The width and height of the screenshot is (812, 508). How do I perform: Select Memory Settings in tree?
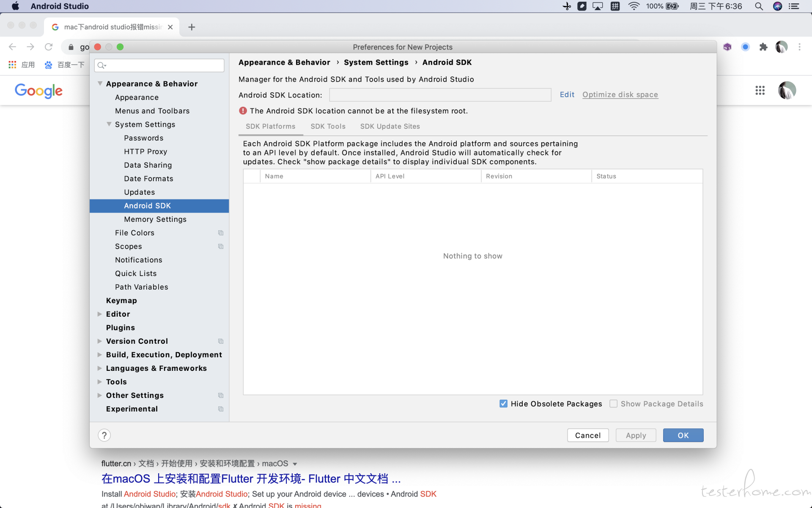pyautogui.click(x=155, y=219)
